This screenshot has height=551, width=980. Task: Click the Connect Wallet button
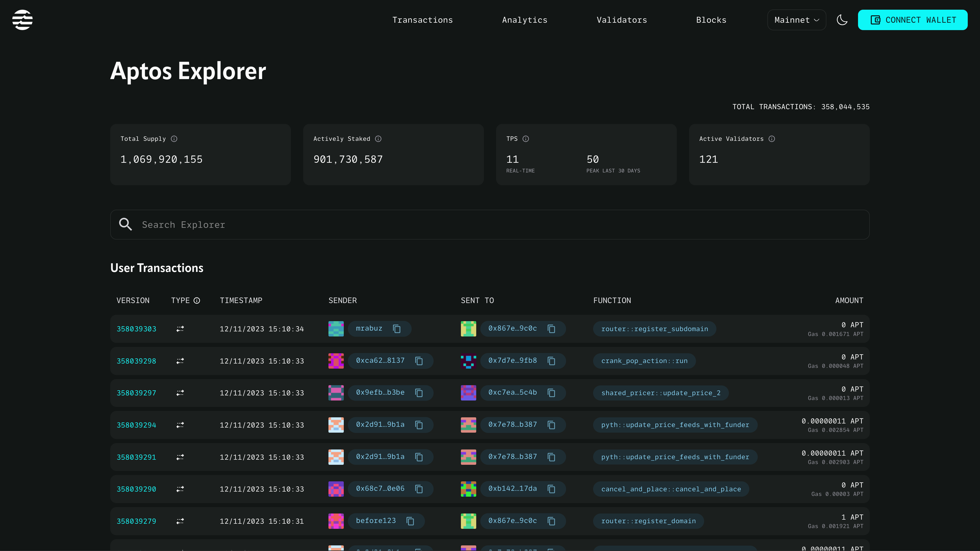[912, 20]
